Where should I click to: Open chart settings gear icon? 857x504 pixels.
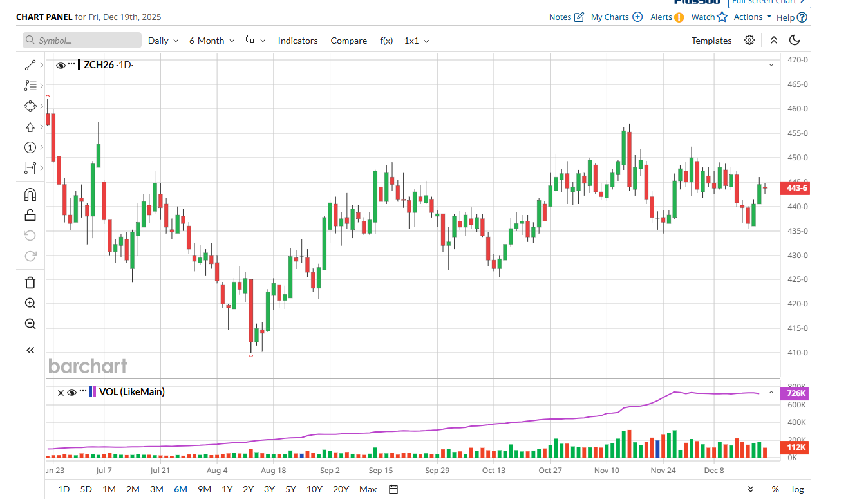749,41
